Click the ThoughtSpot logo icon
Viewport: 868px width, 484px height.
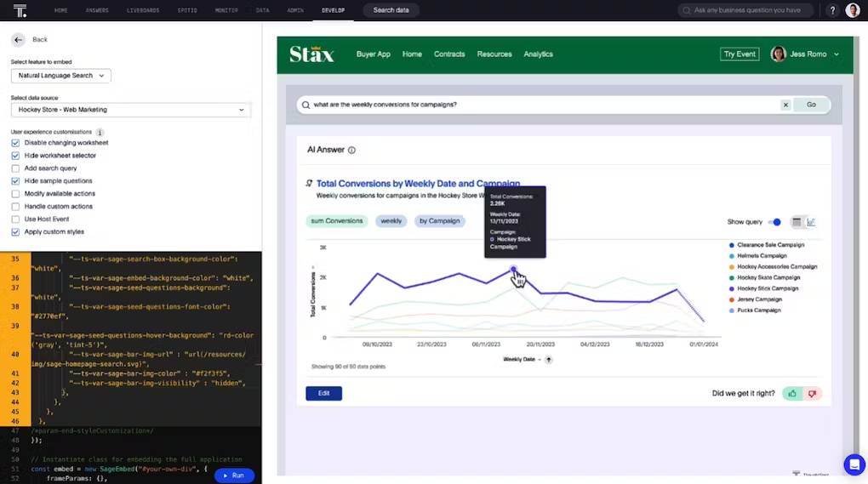click(20, 10)
